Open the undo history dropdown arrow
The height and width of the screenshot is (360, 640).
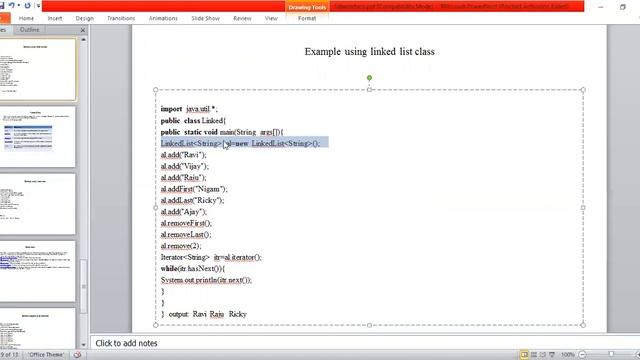coord(18,6)
